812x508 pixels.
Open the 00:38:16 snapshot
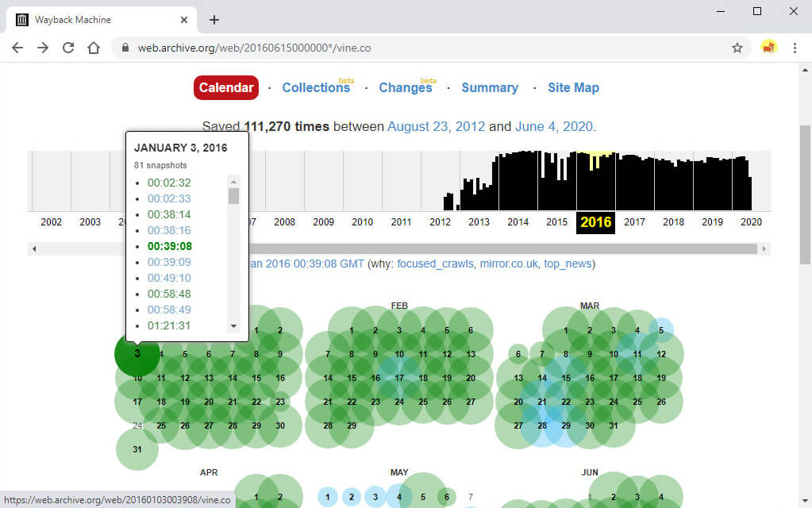[169, 230]
